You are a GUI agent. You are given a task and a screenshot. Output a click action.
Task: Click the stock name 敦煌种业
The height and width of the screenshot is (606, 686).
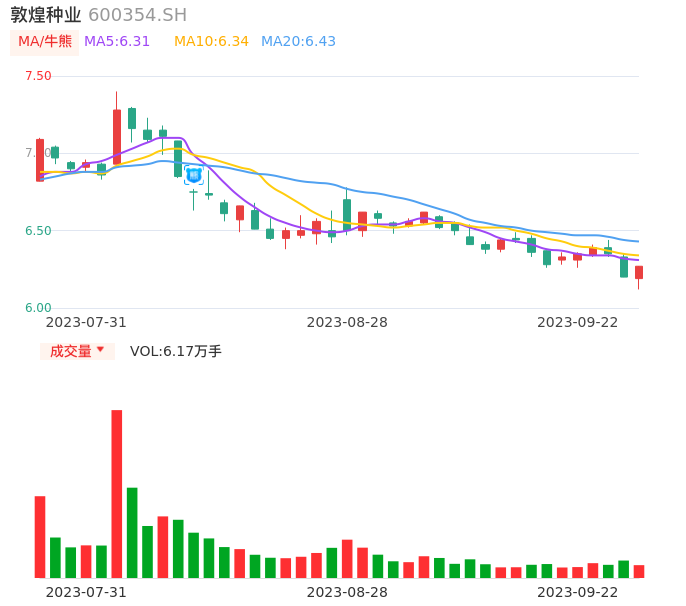46,15
